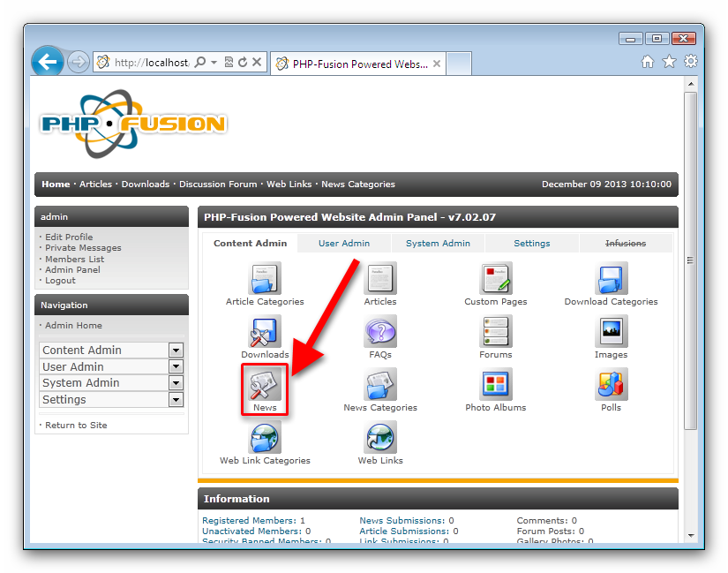Expand the Settings dropdown in Navigation
728x573 pixels.
coord(176,400)
